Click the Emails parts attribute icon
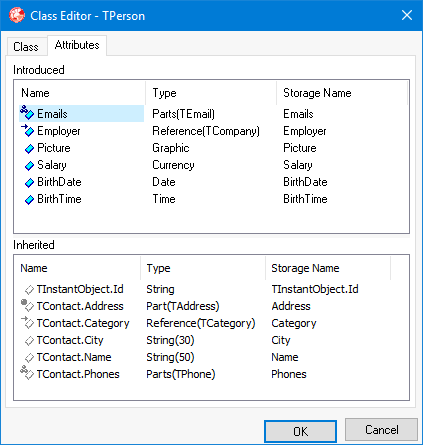423x445 pixels. click(x=27, y=113)
